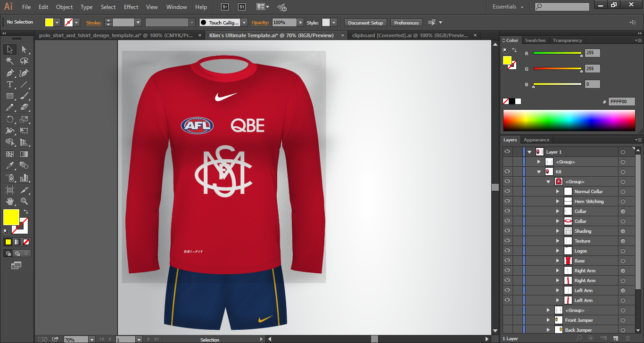Click the Stroke label link
The width and height of the screenshot is (644, 343).
coord(93,23)
